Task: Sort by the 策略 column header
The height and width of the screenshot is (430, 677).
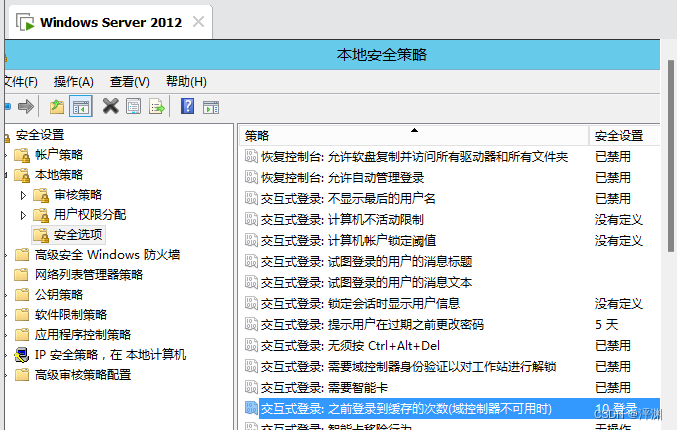Action: click(x=414, y=136)
